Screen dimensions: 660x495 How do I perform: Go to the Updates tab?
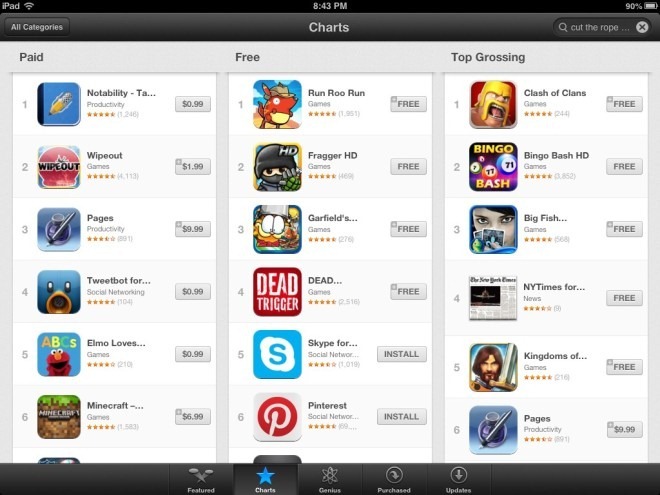[x=458, y=480]
